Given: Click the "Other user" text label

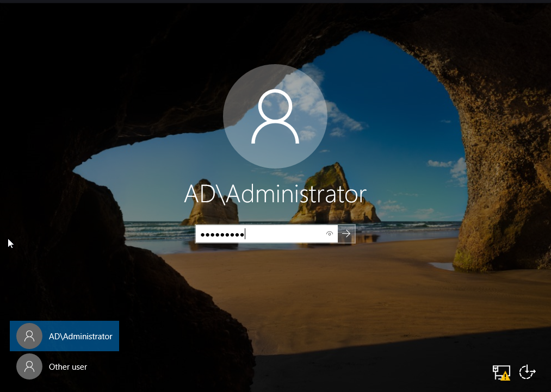Looking at the screenshot, I should [x=68, y=367].
